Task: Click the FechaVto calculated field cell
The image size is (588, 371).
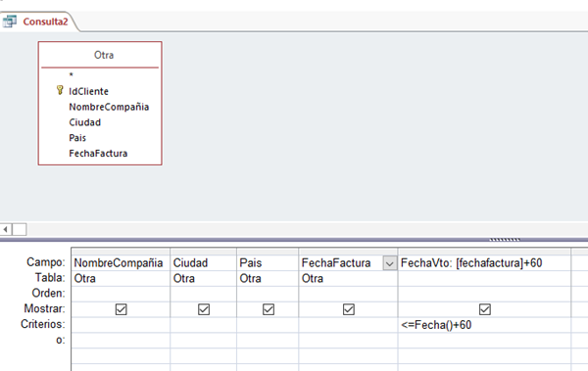Action: 484,263
